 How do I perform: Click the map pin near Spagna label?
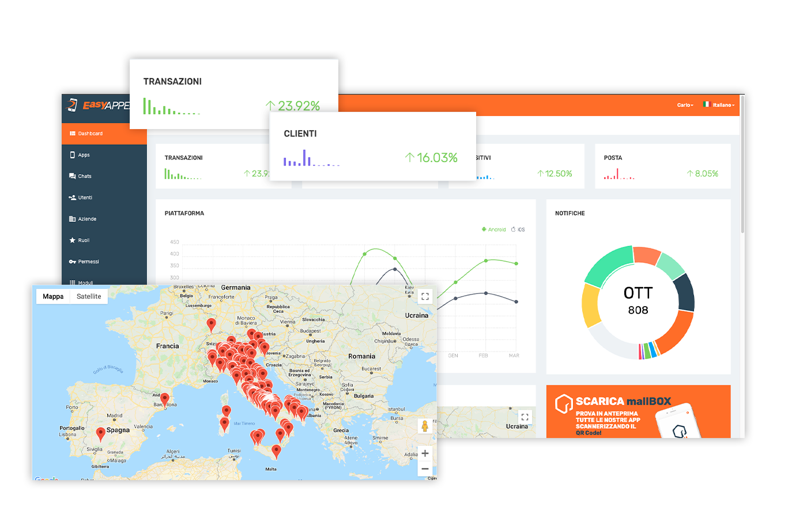point(100,435)
